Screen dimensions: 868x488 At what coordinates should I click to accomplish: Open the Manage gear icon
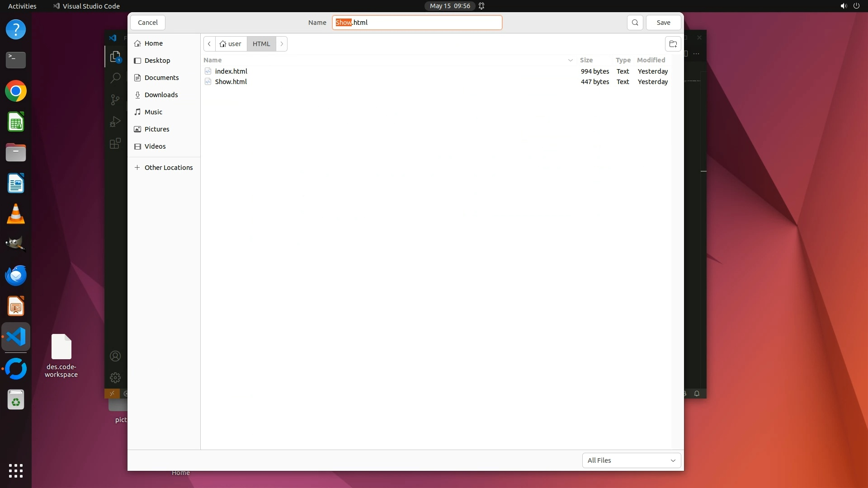tap(115, 377)
